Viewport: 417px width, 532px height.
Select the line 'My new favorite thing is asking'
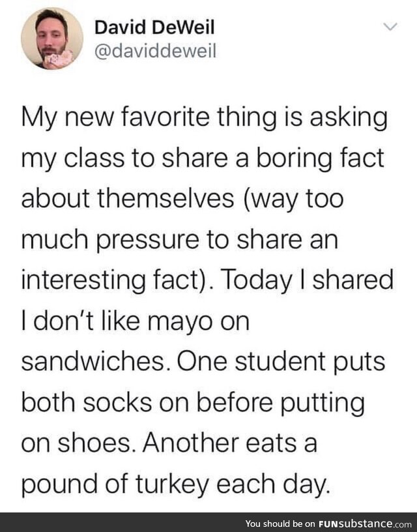click(204, 119)
